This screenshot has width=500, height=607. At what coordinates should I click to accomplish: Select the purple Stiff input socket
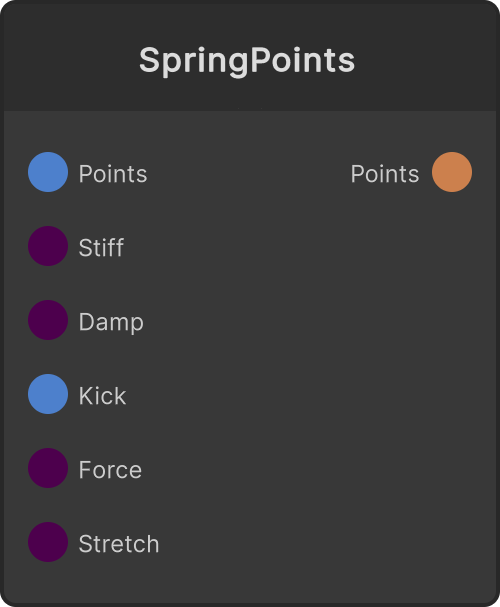tap(48, 246)
